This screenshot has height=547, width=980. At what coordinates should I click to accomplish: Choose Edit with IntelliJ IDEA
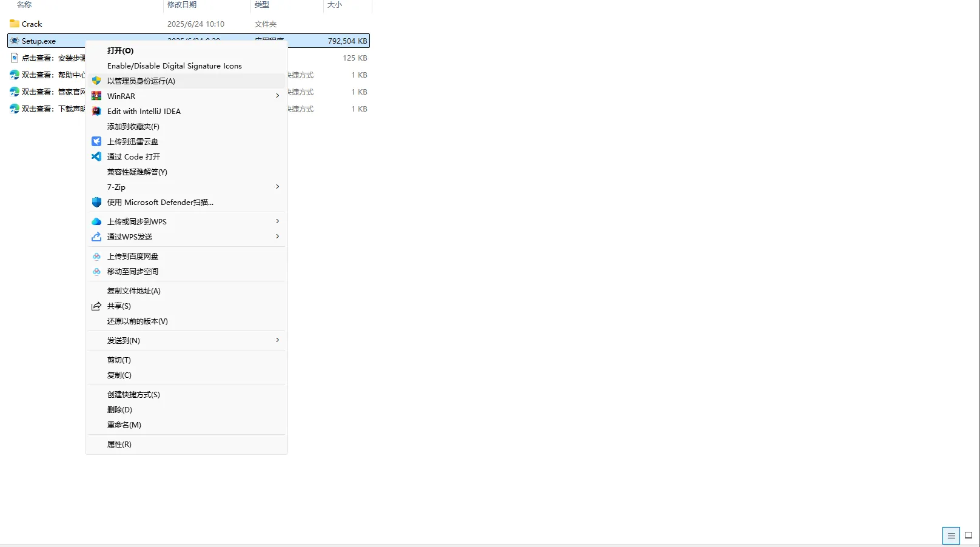[x=186, y=111]
